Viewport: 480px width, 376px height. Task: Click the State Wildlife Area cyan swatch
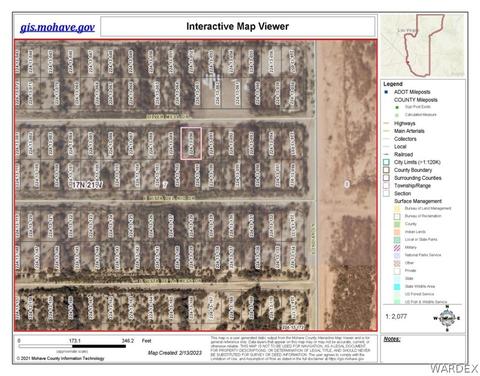397,286
